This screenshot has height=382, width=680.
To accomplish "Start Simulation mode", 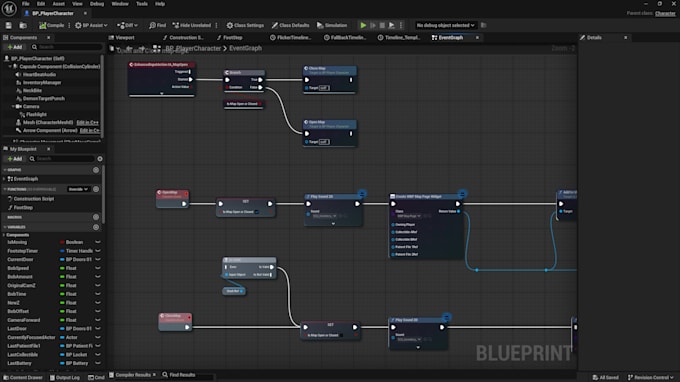I will pyautogui.click(x=332, y=26).
